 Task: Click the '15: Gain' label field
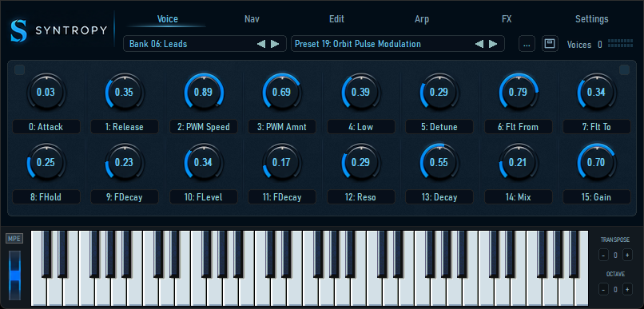(x=596, y=197)
